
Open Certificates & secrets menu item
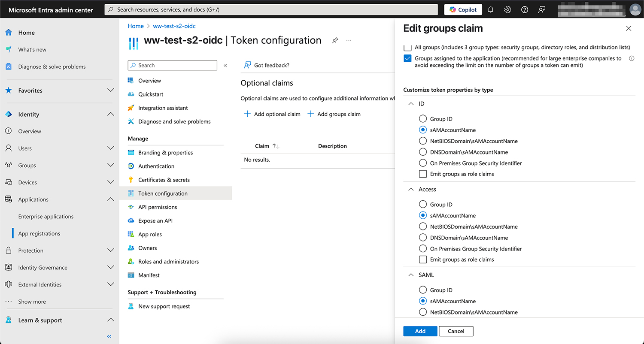(x=164, y=180)
